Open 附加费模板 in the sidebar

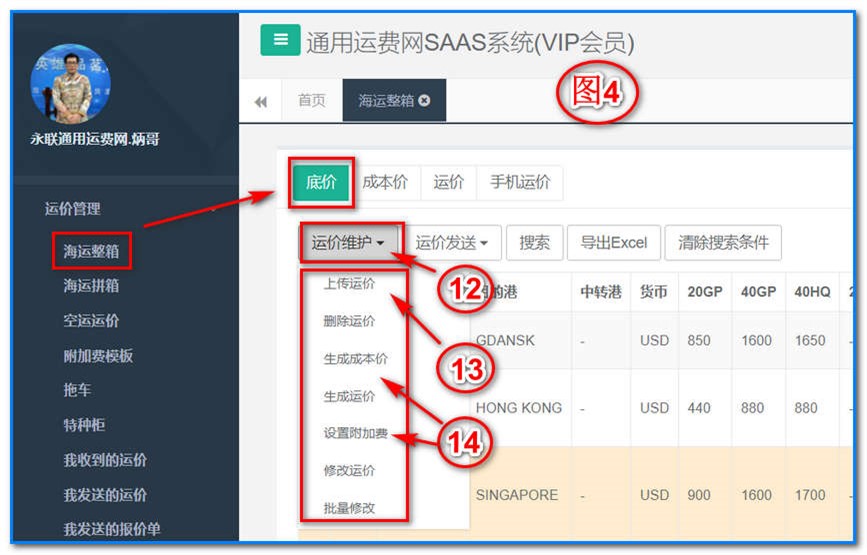pyautogui.click(x=98, y=356)
